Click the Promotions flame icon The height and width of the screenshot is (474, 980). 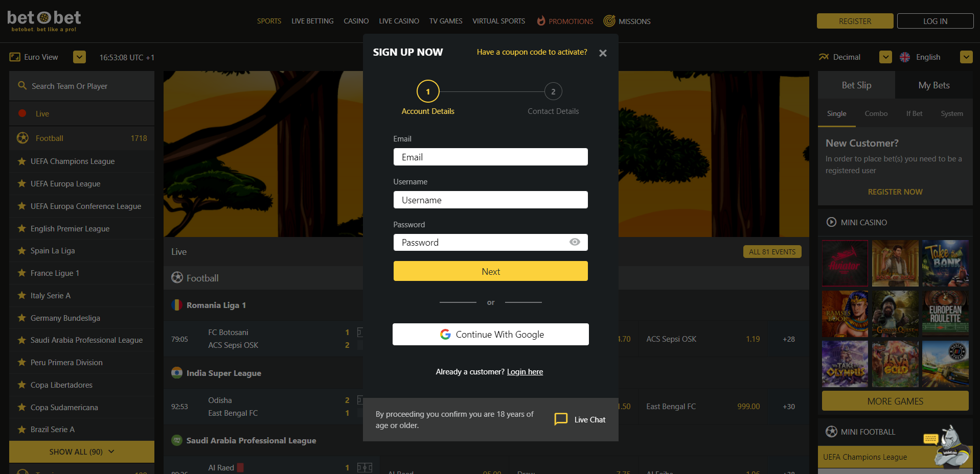pyautogui.click(x=541, y=21)
